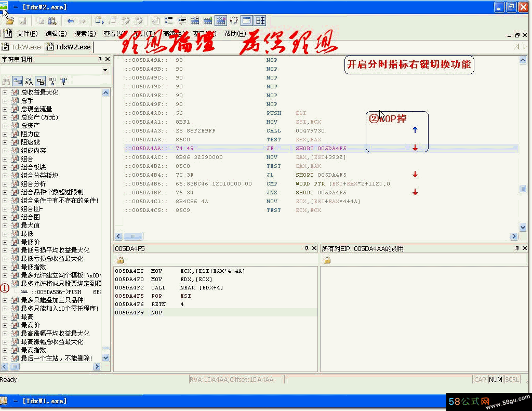Switch to the TdxW.exe tab
Viewport: 532px width, 411px height.
21,47
